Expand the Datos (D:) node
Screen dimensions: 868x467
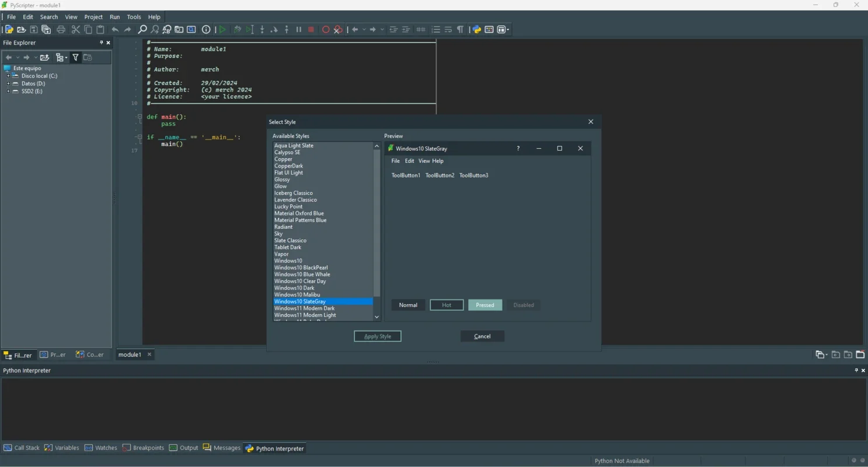tap(8, 83)
